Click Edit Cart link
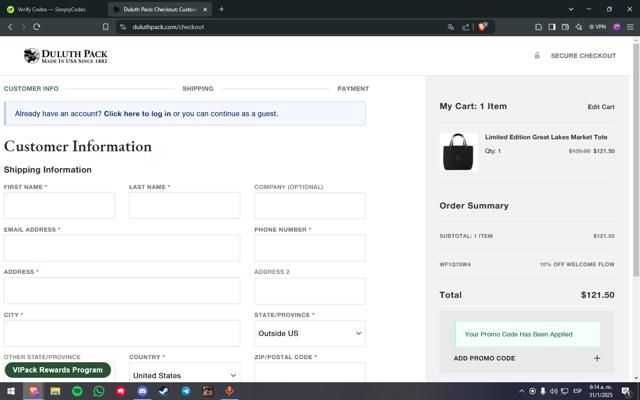This screenshot has height=400, width=640. 601,107
